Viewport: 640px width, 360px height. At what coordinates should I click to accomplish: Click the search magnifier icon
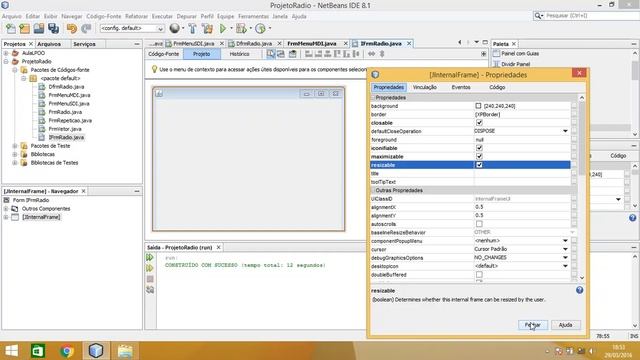coord(538,16)
